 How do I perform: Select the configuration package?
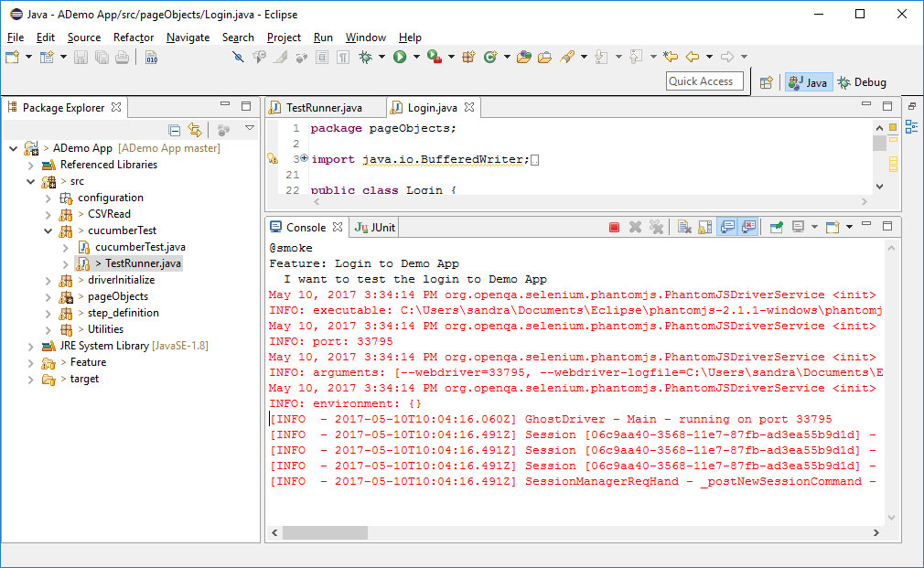pos(110,198)
